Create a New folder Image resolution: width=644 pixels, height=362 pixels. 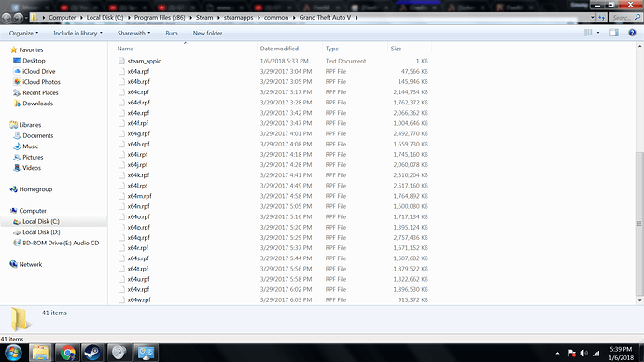[207, 34]
